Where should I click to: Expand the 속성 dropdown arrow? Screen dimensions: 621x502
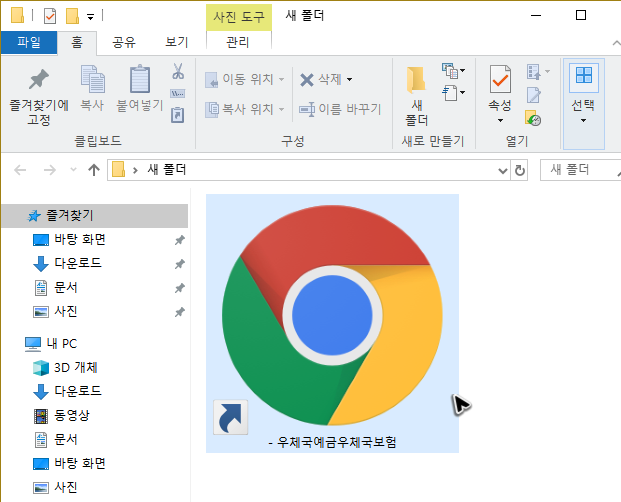[x=500, y=120]
